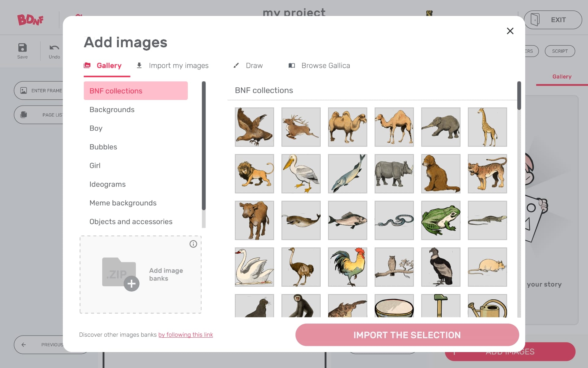
Task: Click the Enter Frame image icon
Action: click(24, 90)
